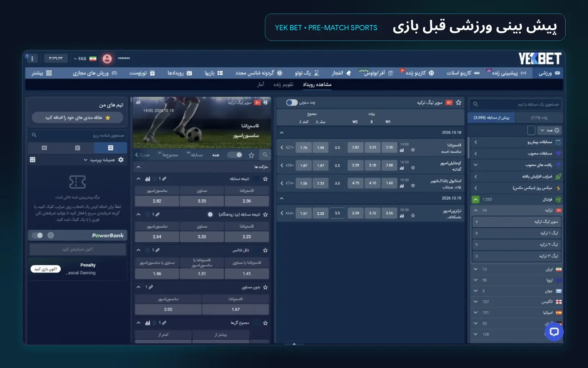Image resolution: width=588 pixels, height=368 pixels.
Task: Expand the ایران country row
Action: coord(516,269)
